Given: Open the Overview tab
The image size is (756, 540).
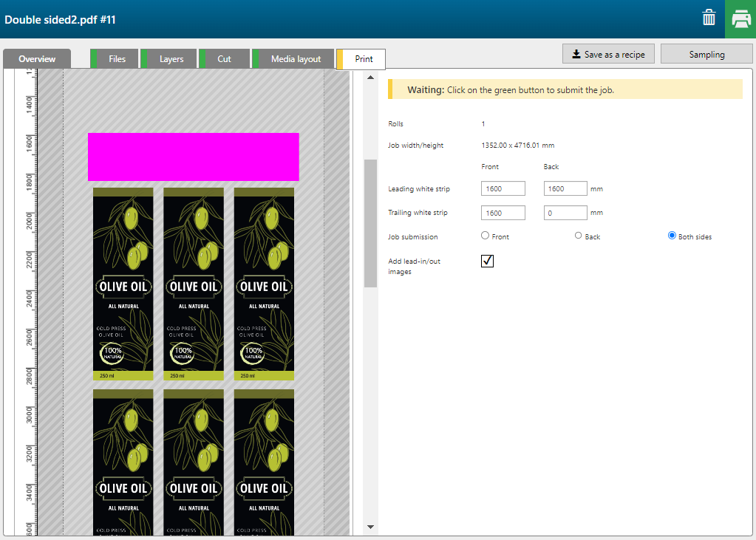Looking at the screenshot, I should point(37,59).
